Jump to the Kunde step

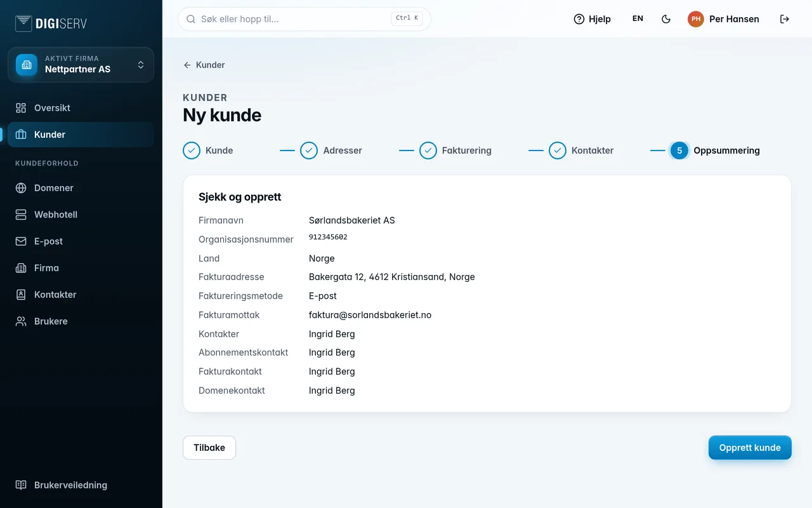pos(208,150)
